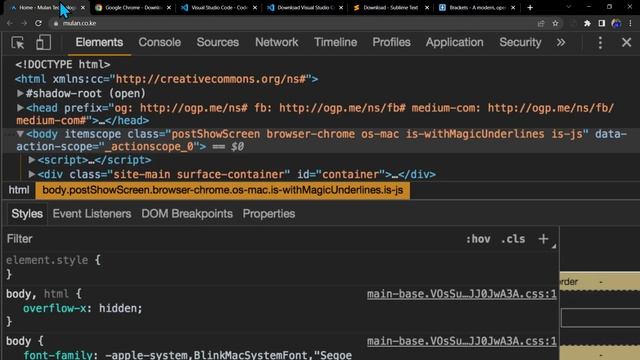640x360 pixels.
Task: Open the Profiles tab
Action: [391, 42]
